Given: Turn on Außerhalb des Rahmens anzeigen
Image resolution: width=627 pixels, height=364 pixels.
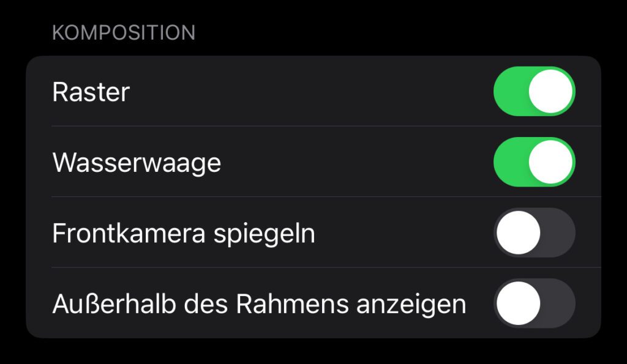Looking at the screenshot, I should (x=534, y=303).
